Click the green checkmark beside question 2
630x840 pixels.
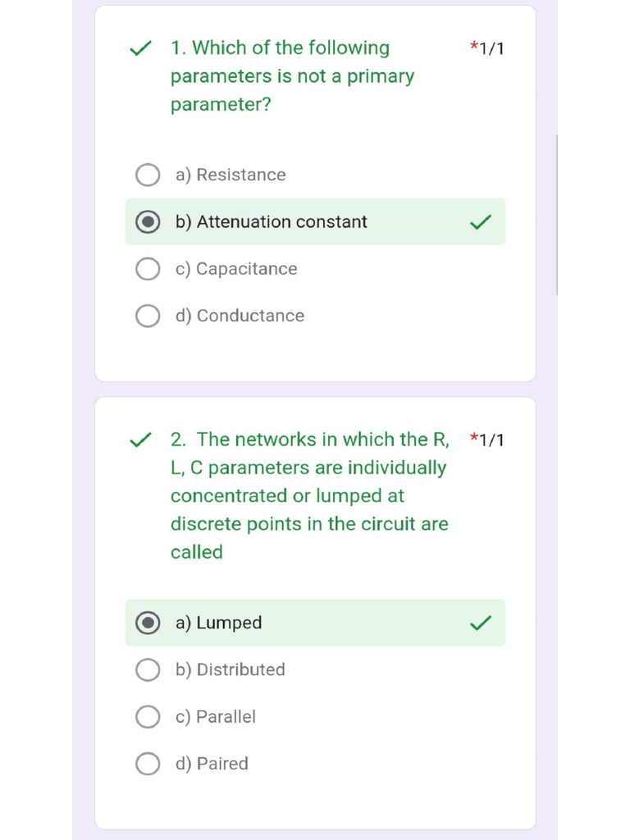point(141,441)
